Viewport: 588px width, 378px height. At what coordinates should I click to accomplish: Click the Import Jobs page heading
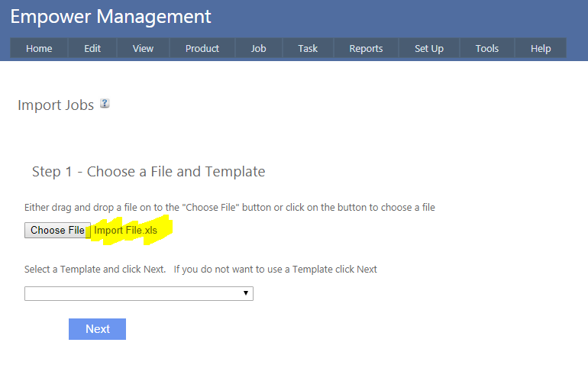coord(56,105)
